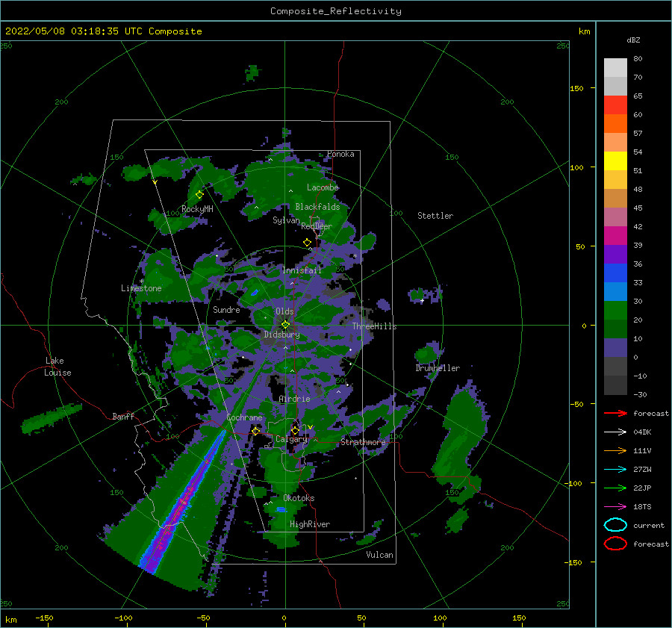Click the cyan current ellipse legend icon
Image resolution: width=672 pixels, height=628 pixels.
tap(615, 525)
